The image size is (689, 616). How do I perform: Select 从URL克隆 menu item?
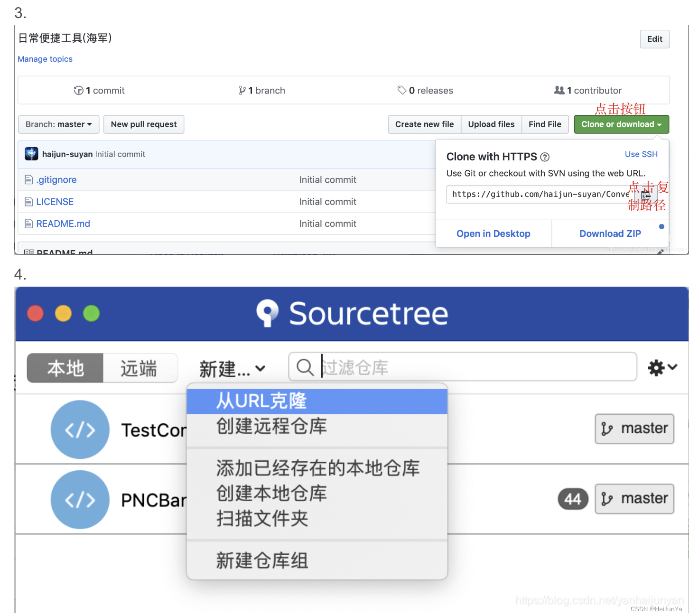coord(317,401)
